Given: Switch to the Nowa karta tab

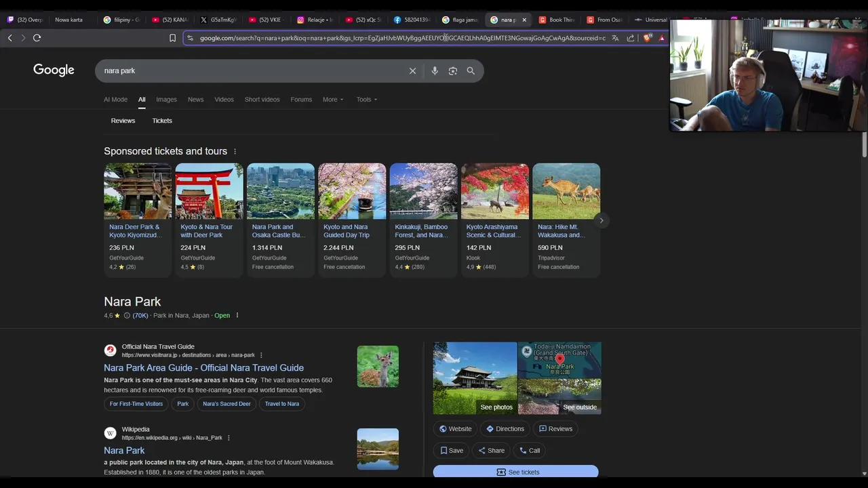Looking at the screenshot, I should tap(69, 20).
